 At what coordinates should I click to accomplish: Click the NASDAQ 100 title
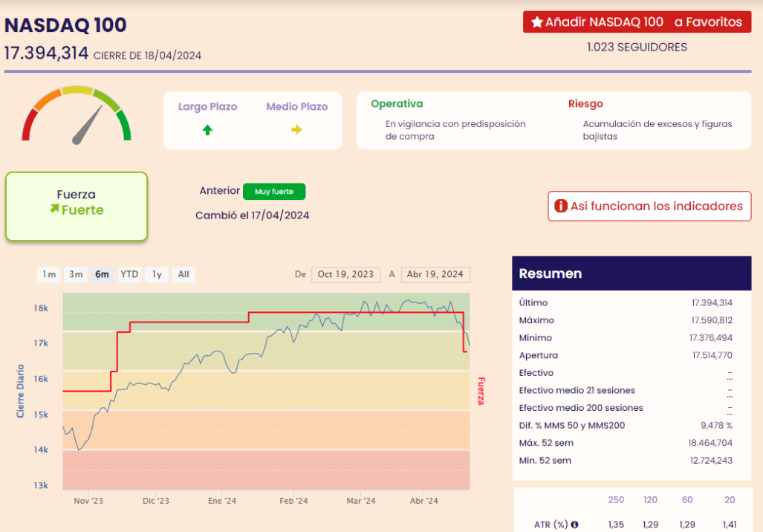(65, 25)
